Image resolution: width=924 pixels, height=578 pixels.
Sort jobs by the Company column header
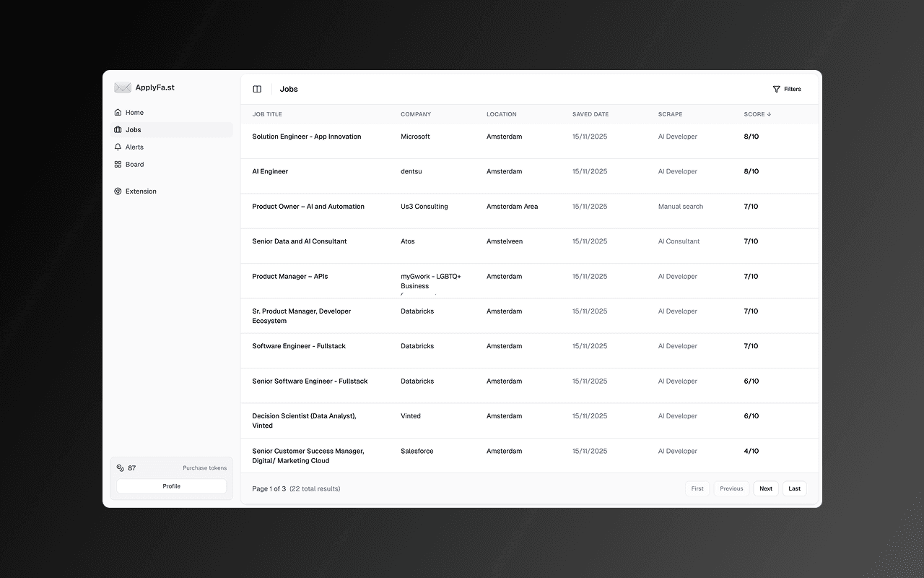pos(416,114)
